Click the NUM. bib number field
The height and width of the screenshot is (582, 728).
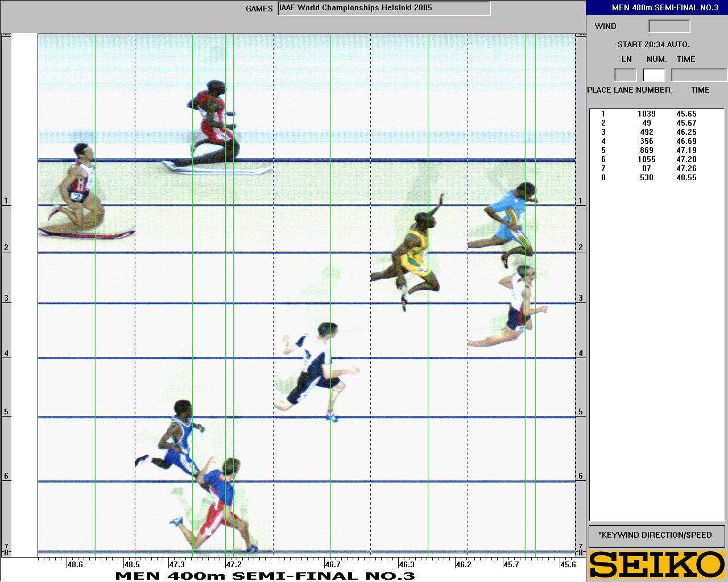pyautogui.click(x=653, y=75)
